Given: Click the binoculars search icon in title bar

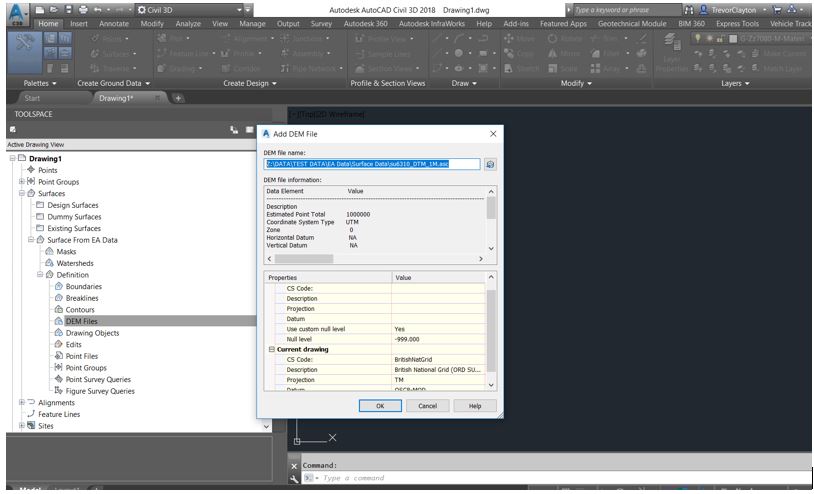Looking at the screenshot, I should [689, 10].
